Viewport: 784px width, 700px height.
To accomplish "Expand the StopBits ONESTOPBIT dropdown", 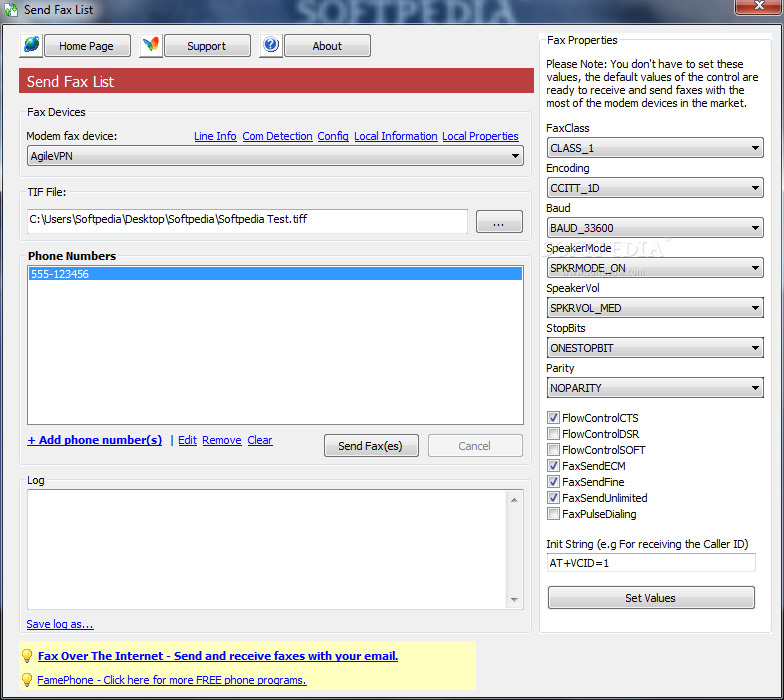I will (655, 348).
